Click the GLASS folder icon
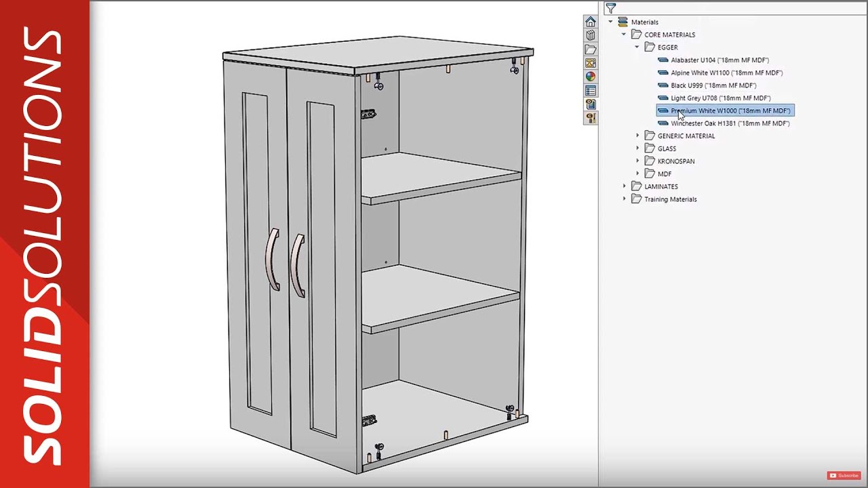The image size is (868, 488). (650, 148)
